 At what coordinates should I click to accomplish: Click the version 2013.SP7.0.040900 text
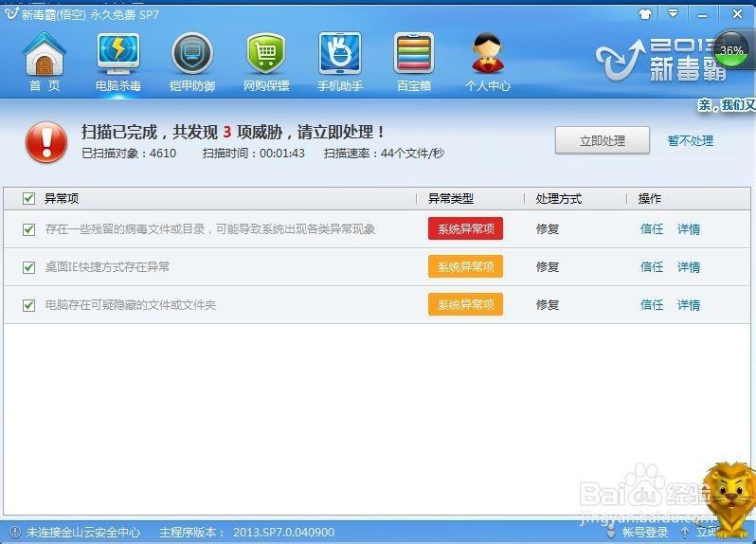pyautogui.click(x=284, y=532)
